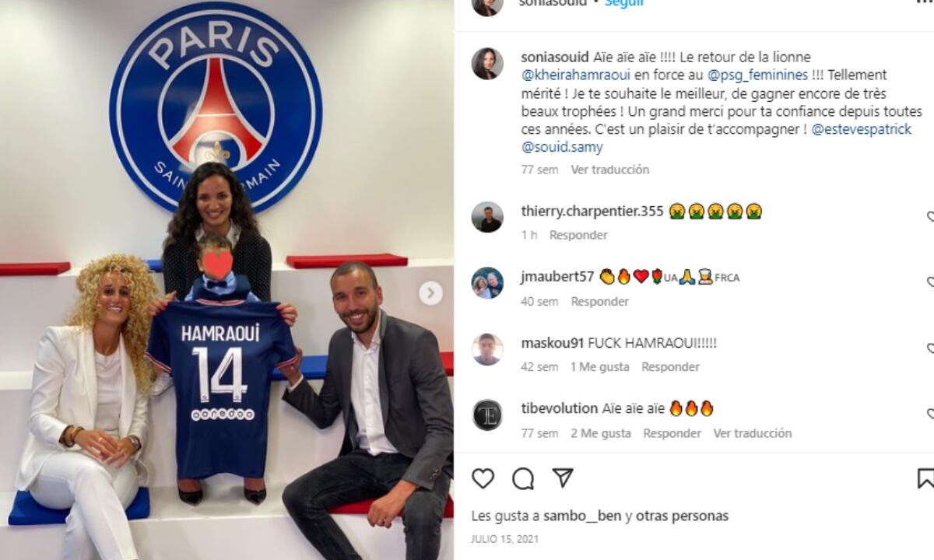Like jmaubert57's comment heart
Screen dimensions: 934x560
pos(930,282)
